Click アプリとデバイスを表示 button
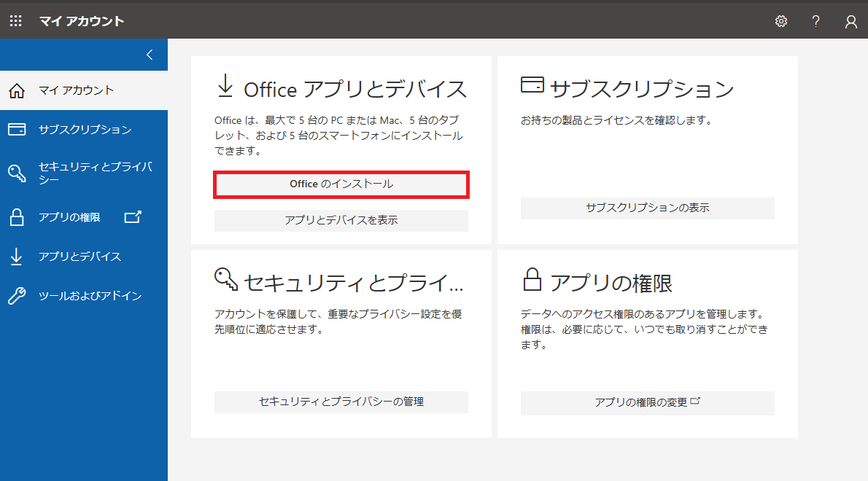The width and height of the screenshot is (868, 481). point(341,220)
